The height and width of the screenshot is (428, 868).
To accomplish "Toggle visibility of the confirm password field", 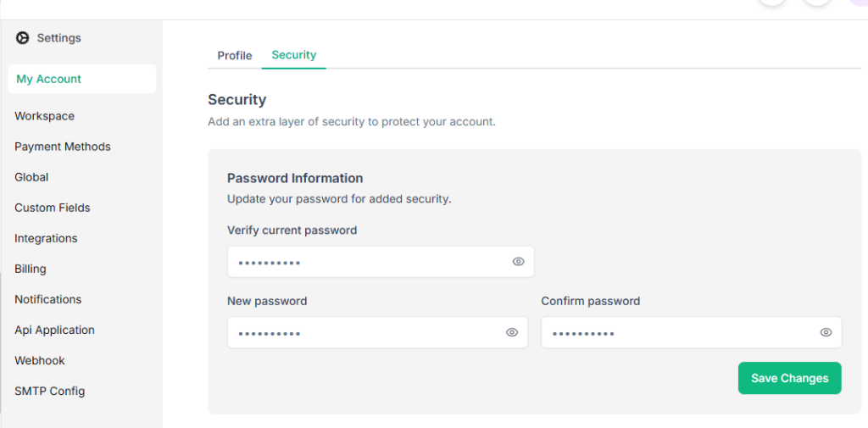I will [x=826, y=333].
